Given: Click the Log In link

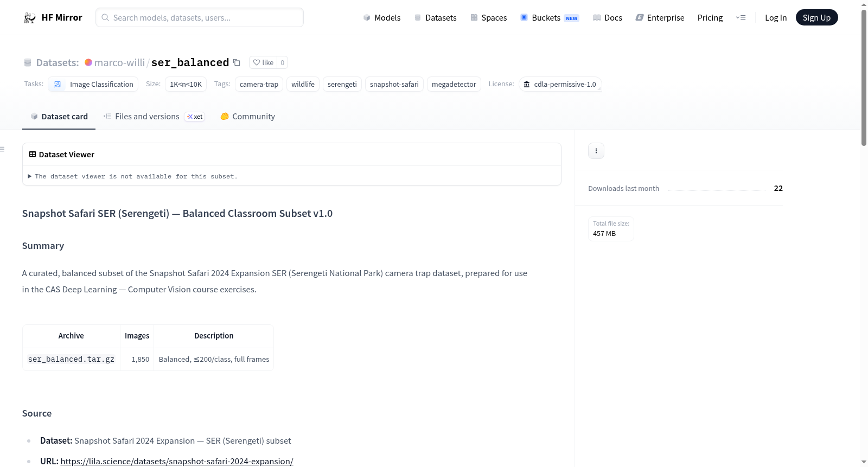Looking at the screenshot, I should 776,17.
